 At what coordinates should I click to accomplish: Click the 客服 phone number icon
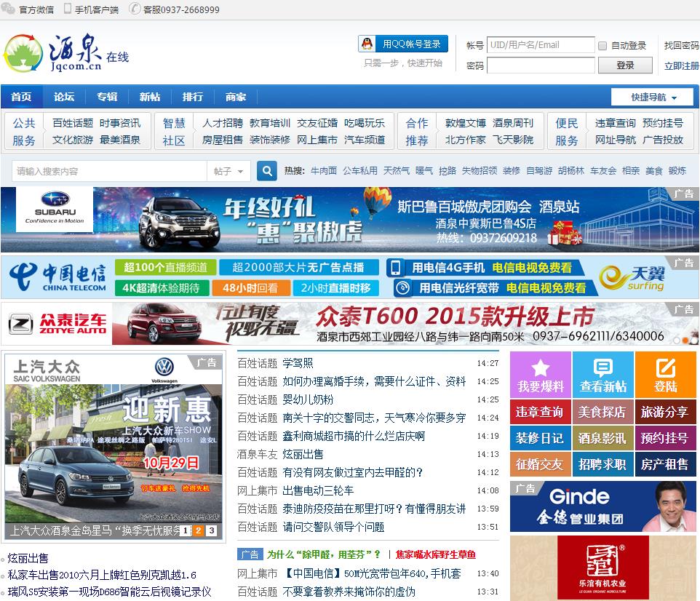click(135, 9)
